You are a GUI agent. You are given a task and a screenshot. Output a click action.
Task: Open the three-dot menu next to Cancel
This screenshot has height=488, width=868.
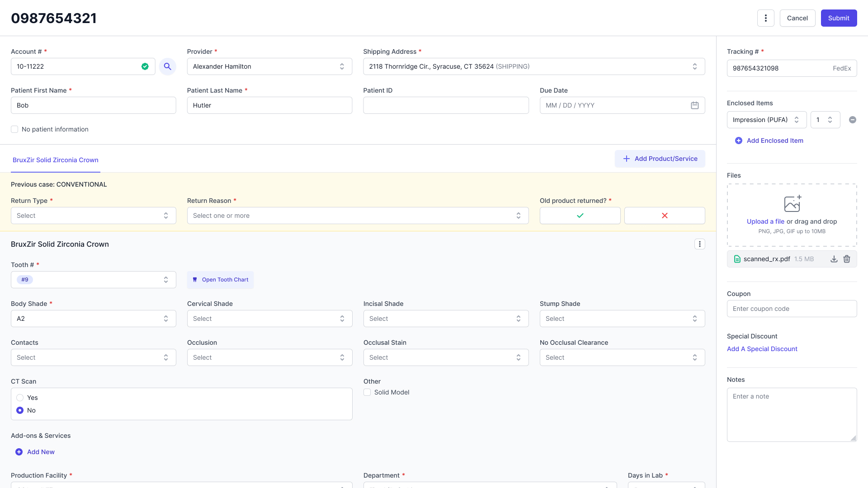tap(765, 18)
